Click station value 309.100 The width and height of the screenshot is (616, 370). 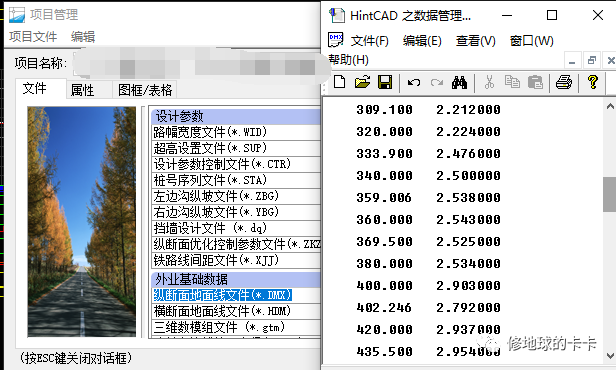pos(385,110)
